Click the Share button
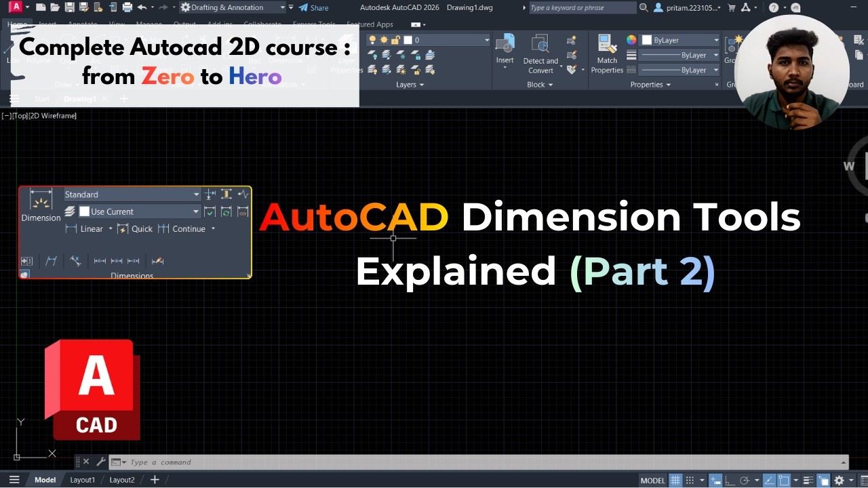Screen dimensions: 868x488 (x=314, y=7)
